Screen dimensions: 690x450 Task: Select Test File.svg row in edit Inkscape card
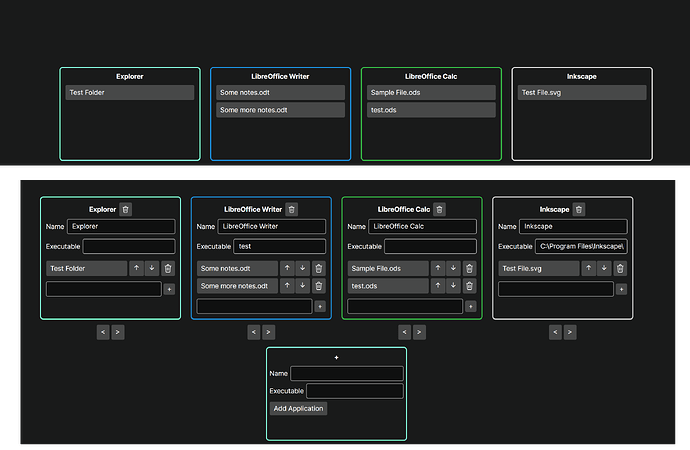539,268
